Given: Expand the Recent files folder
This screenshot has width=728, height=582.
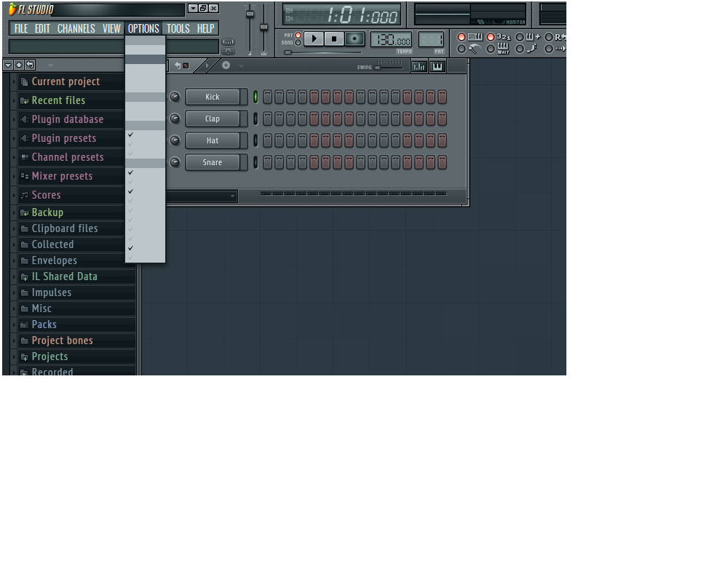Looking at the screenshot, I should [x=15, y=100].
